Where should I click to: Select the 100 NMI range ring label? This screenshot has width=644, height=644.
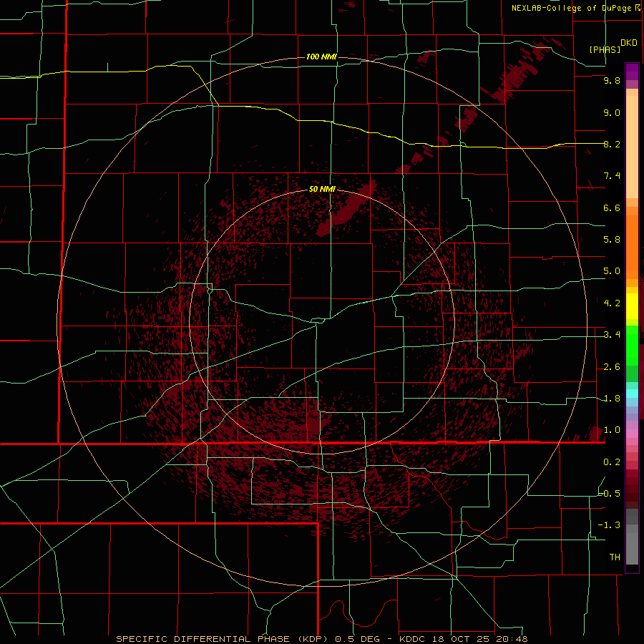(321, 57)
